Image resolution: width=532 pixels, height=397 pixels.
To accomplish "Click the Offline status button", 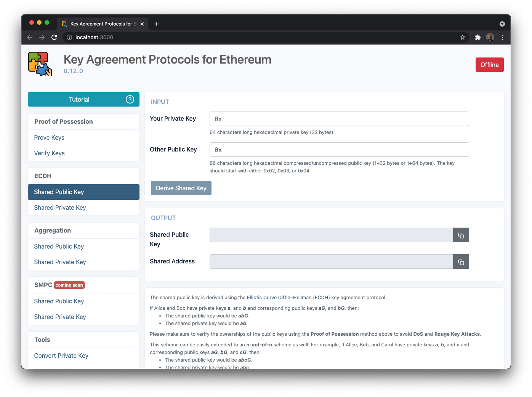I will click(490, 65).
